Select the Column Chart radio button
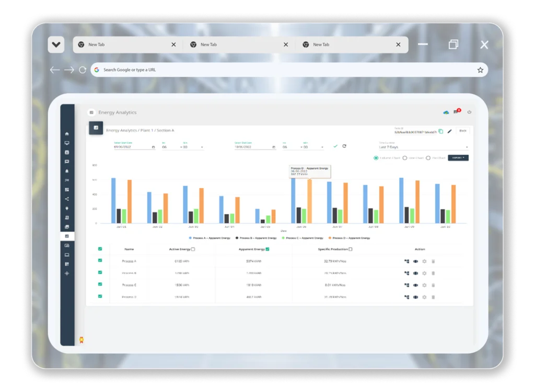The height and width of the screenshot is (392, 535). click(376, 158)
